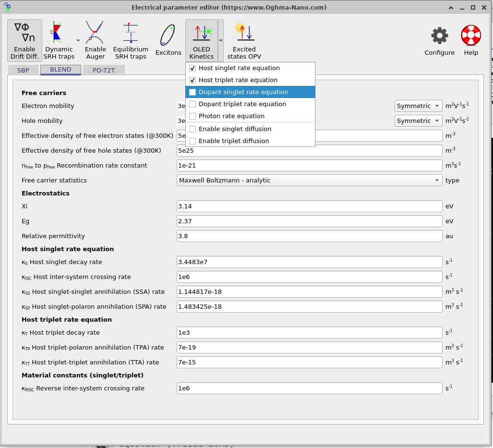
Task: Toggle Equilibrium SRH traps icon
Action: [x=131, y=40]
